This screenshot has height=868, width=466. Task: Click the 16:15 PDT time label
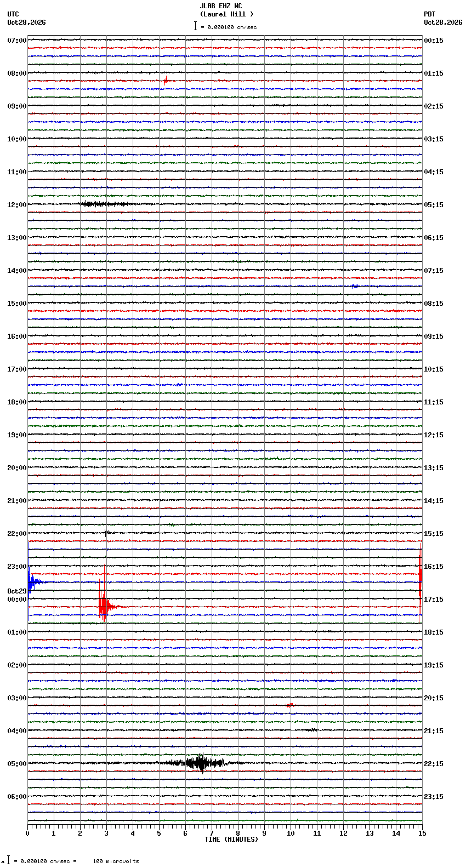click(x=434, y=567)
